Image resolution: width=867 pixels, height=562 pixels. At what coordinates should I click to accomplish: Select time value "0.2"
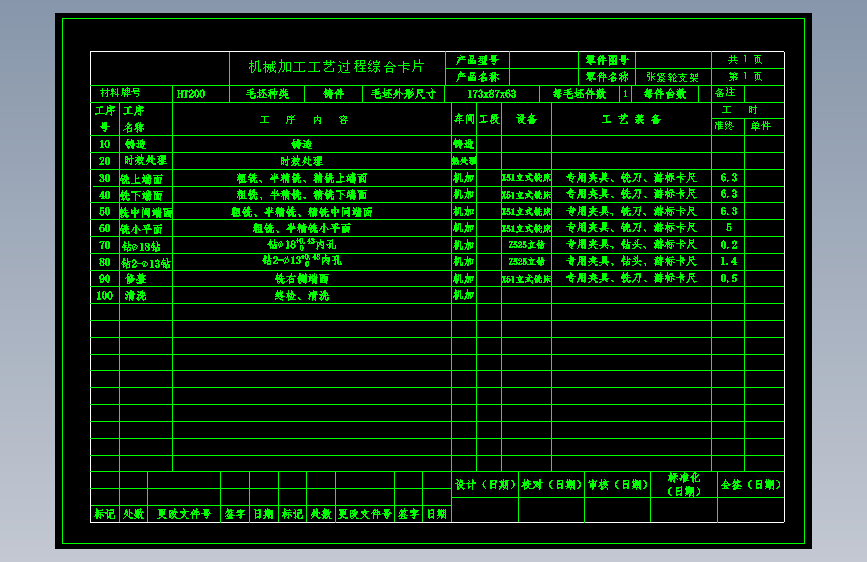(729, 245)
